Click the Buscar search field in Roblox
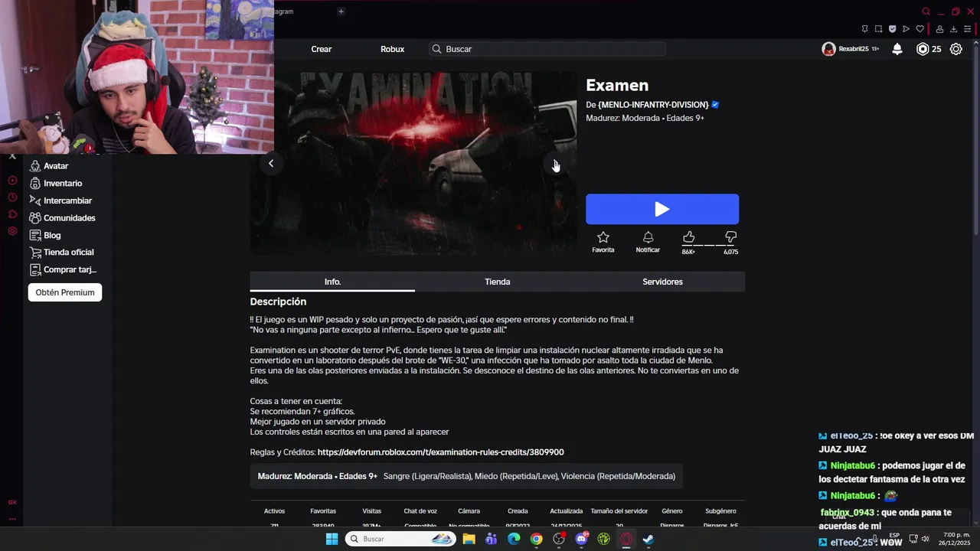980x551 pixels. (x=547, y=49)
